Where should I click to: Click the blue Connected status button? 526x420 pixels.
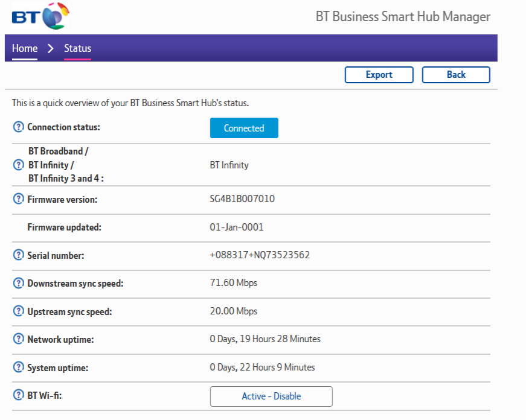[x=244, y=128]
